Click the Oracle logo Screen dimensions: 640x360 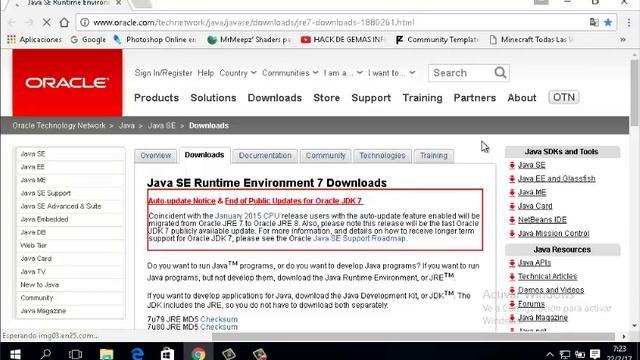pos(67,83)
